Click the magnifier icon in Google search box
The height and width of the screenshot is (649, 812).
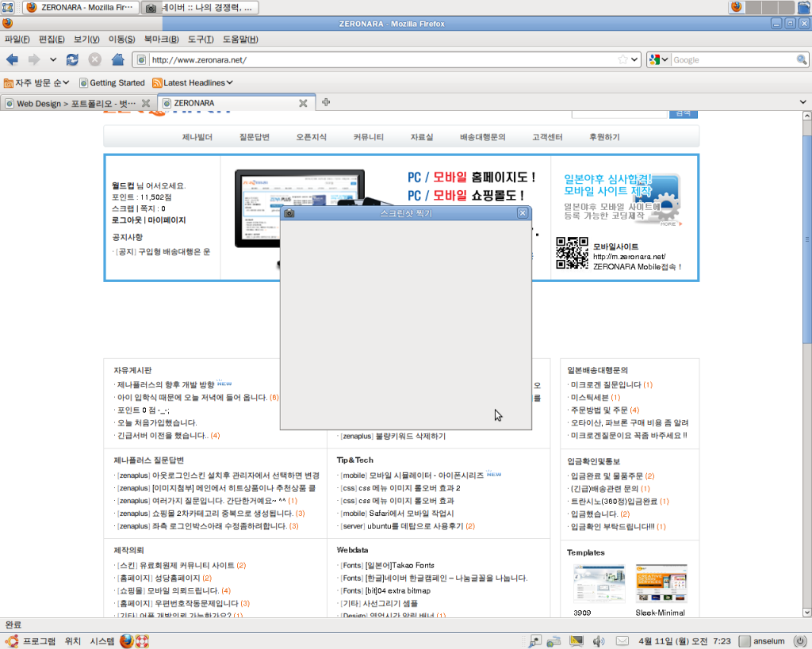[x=801, y=59]
